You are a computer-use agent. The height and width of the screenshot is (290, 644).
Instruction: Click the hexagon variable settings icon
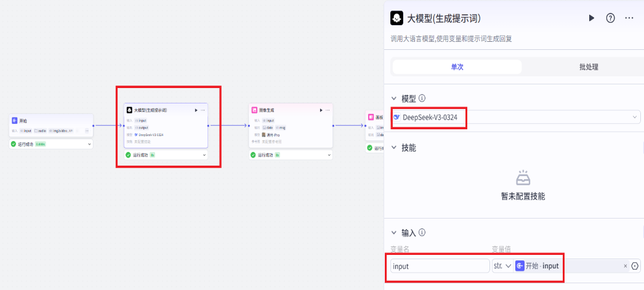[x=635, y=266]
